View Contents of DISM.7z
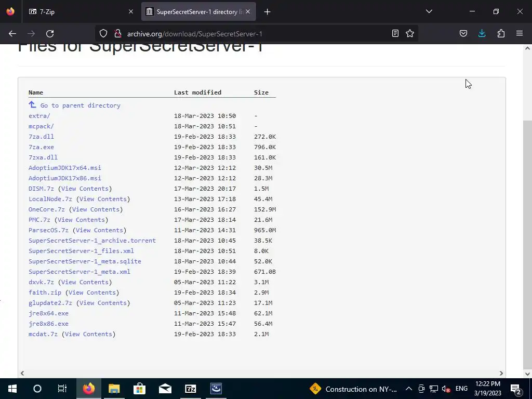 (85, 189)
